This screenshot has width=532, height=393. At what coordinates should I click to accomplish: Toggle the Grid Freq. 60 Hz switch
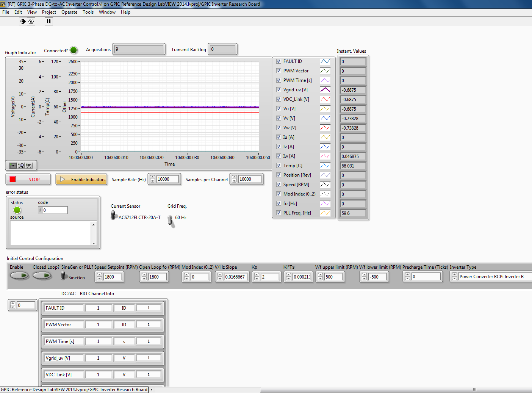pos(171,221)
